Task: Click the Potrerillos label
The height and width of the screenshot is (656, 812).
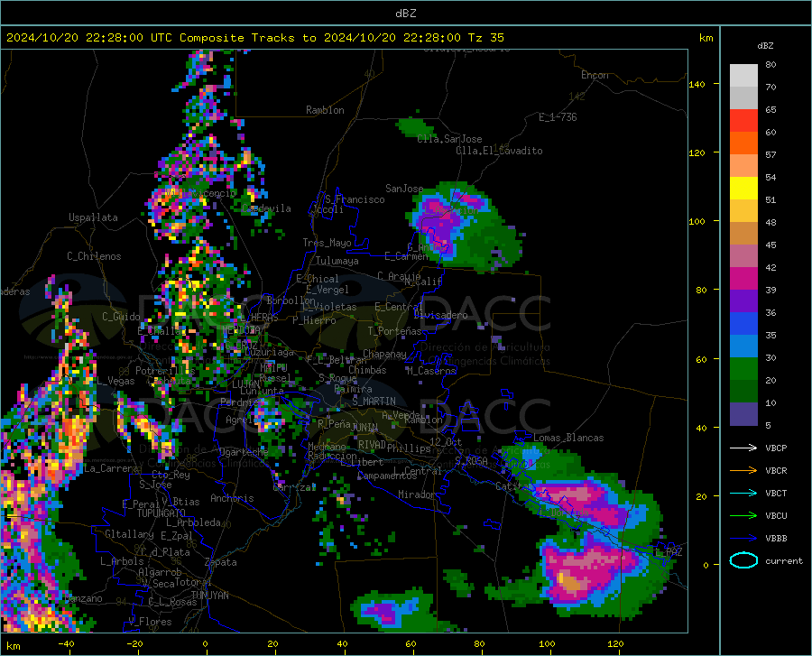Action: coord(165,371)
